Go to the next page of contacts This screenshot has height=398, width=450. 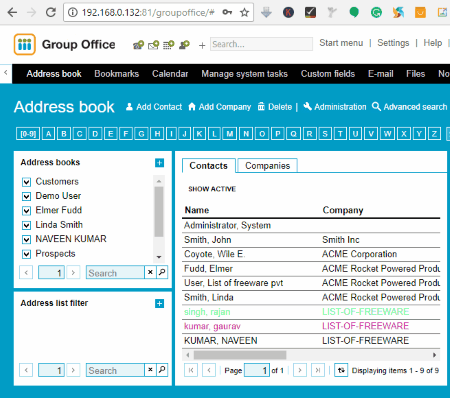coord(300,370)
